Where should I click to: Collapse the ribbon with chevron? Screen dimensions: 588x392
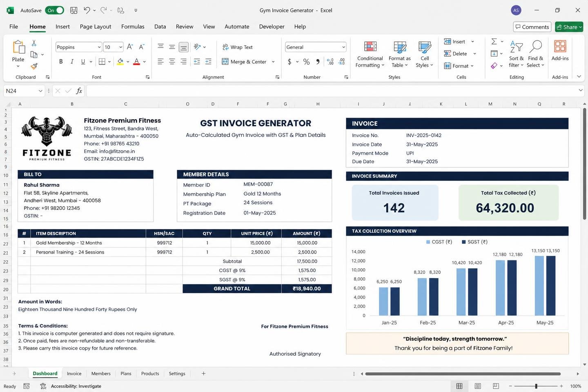coord(579,76)
